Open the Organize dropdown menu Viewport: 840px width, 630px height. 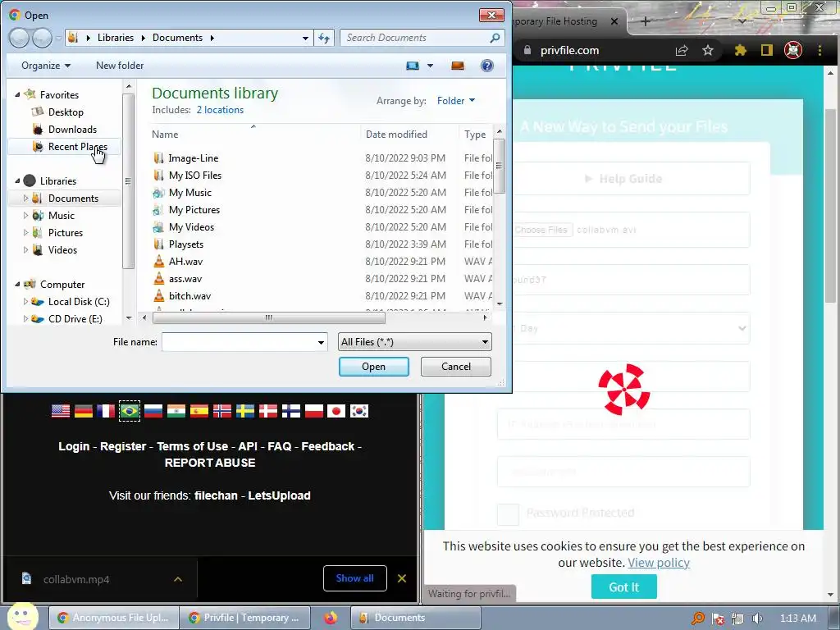click(46, 66)
